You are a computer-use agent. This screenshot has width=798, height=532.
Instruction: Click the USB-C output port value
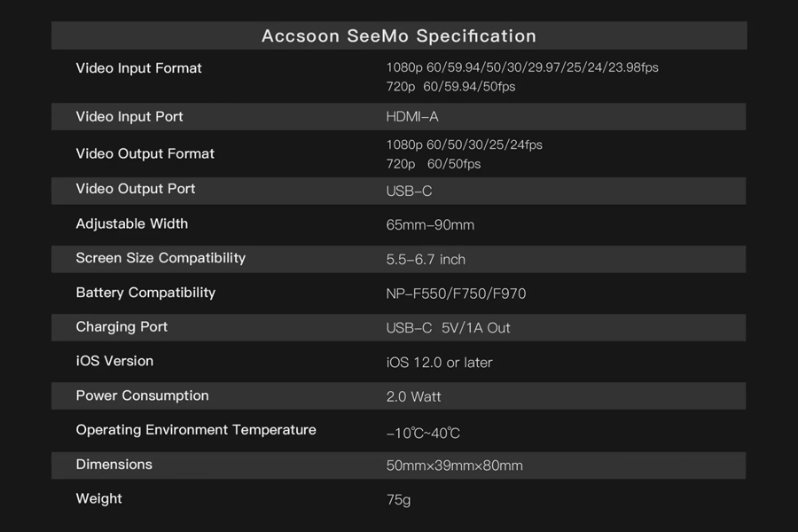pyautogui.click(x=409, y=191)
